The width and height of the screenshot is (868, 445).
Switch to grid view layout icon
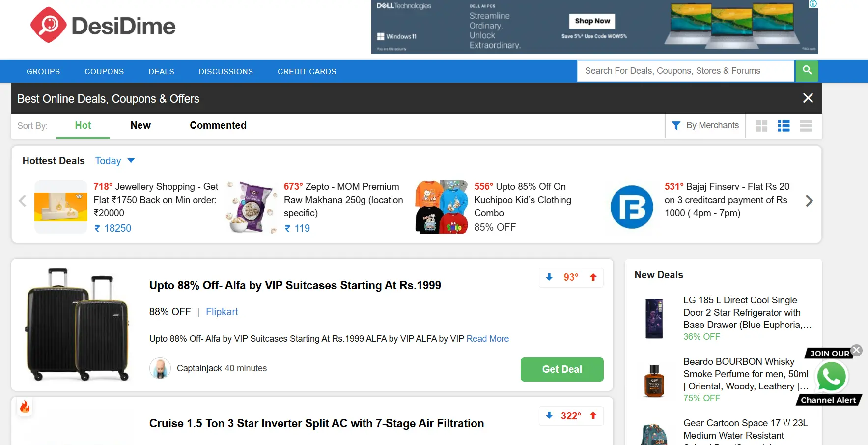761,126
